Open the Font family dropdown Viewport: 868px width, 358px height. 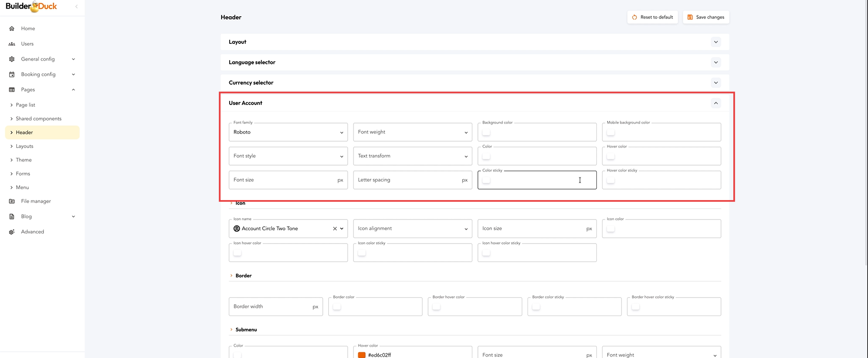[x=288, y=132]
